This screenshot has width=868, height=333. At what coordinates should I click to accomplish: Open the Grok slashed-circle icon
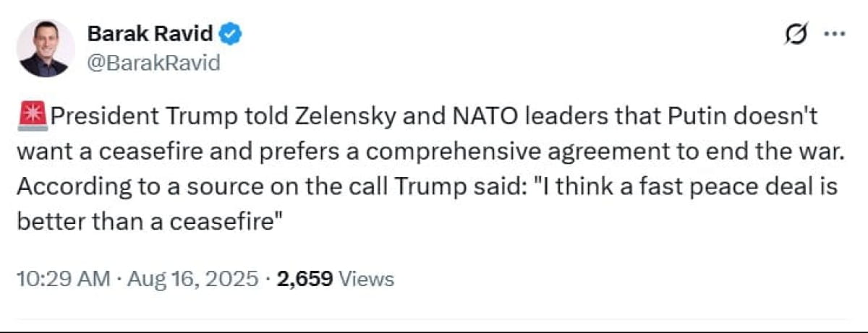[x=796, y=34]
